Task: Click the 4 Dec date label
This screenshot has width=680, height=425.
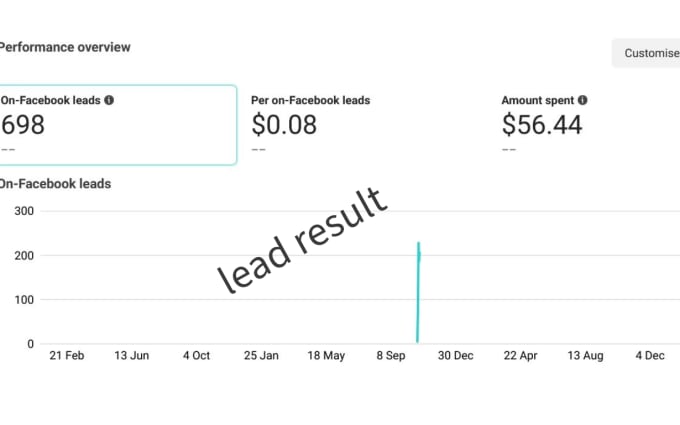Action: (650, 356)
